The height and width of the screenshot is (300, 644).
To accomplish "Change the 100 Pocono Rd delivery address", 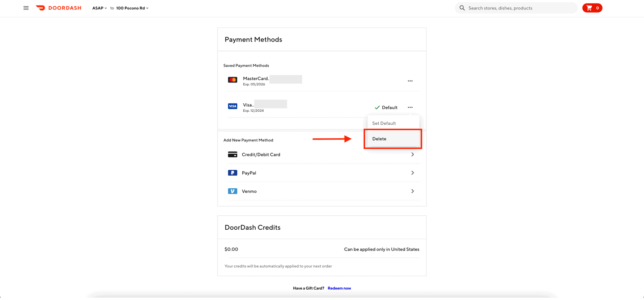I will tap(132, 8).
